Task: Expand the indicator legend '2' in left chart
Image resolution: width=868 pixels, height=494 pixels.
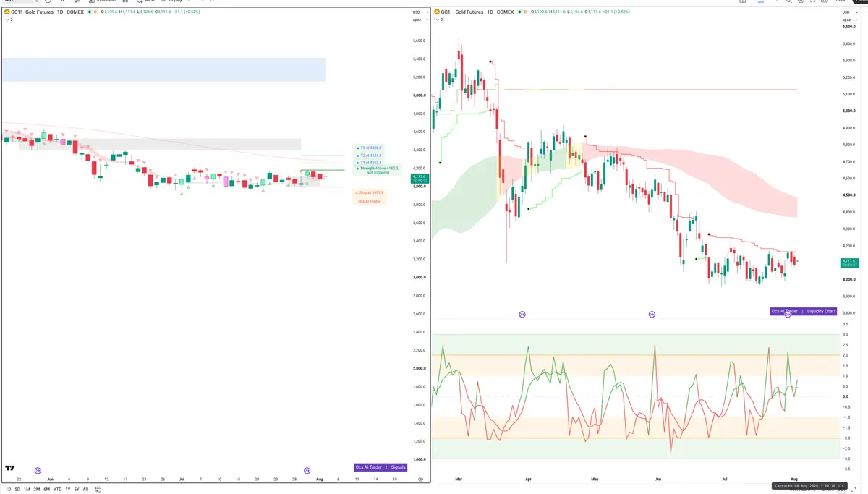Action: [x=9, y=20]
